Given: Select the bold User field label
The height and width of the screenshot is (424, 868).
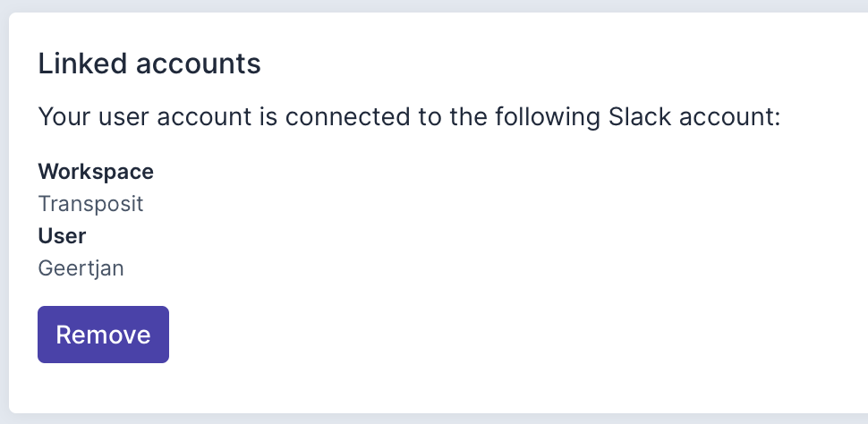Looking at the screenshot, I should [x=62, y=236].
